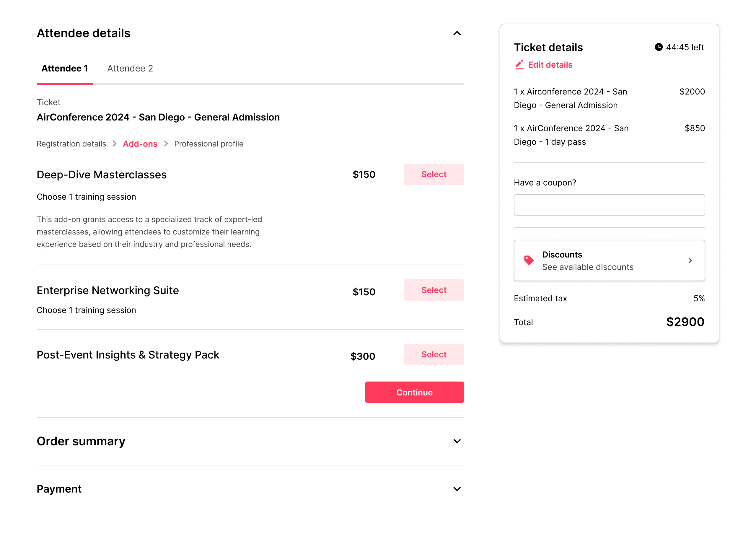Click the pink discount tag icon
Screen dimensions: 756x541
pos(529,260)
